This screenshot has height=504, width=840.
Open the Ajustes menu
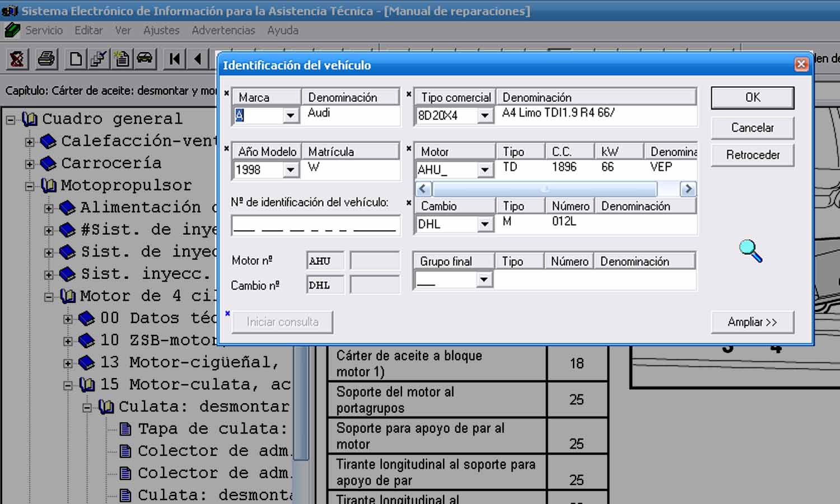tap(161, 30)
